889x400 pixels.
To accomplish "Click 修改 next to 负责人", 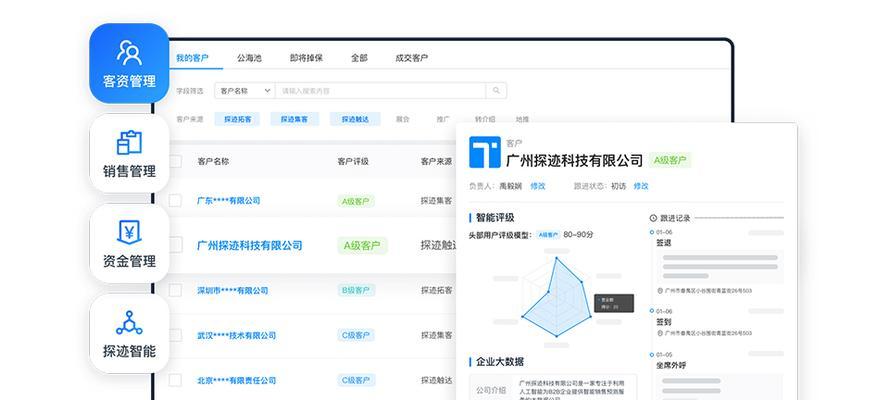I will click(537, 186).
